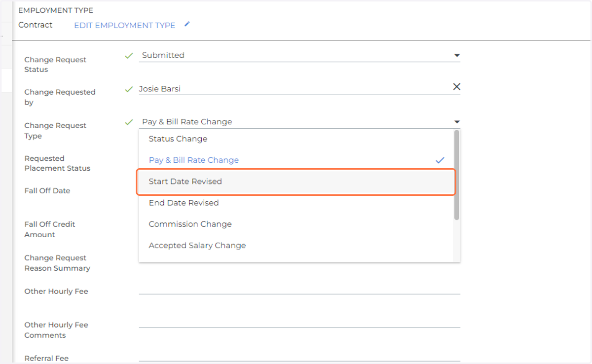The image size is (592, 364).
Task: Collapse the Change Request Type dropdown arrow
Action: click(x=457, y=122)
